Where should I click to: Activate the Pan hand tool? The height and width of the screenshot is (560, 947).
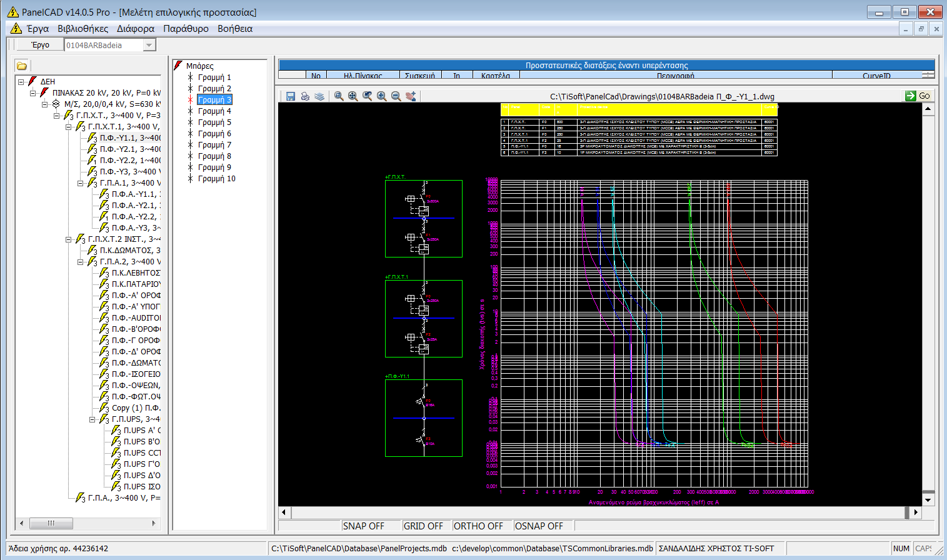click(x=411, y=96)
